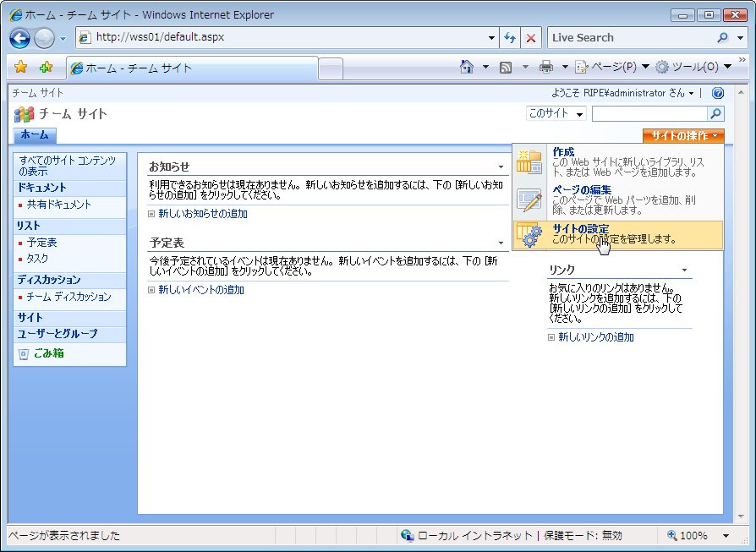Click 新しいお知らせの追加 link
Image resolution: width=756 pixels, height=552 pixels.
click(x=203, y=214)
